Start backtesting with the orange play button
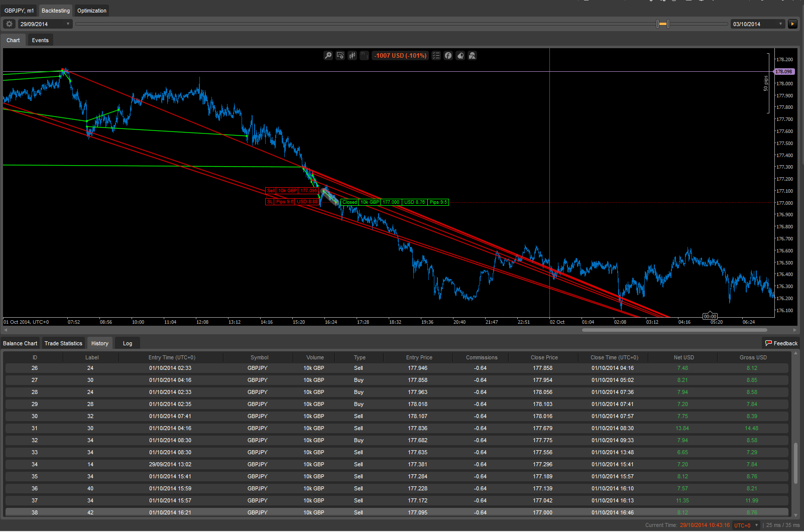The height and width of the screenshot is (532, 804). tap(792, 24)
